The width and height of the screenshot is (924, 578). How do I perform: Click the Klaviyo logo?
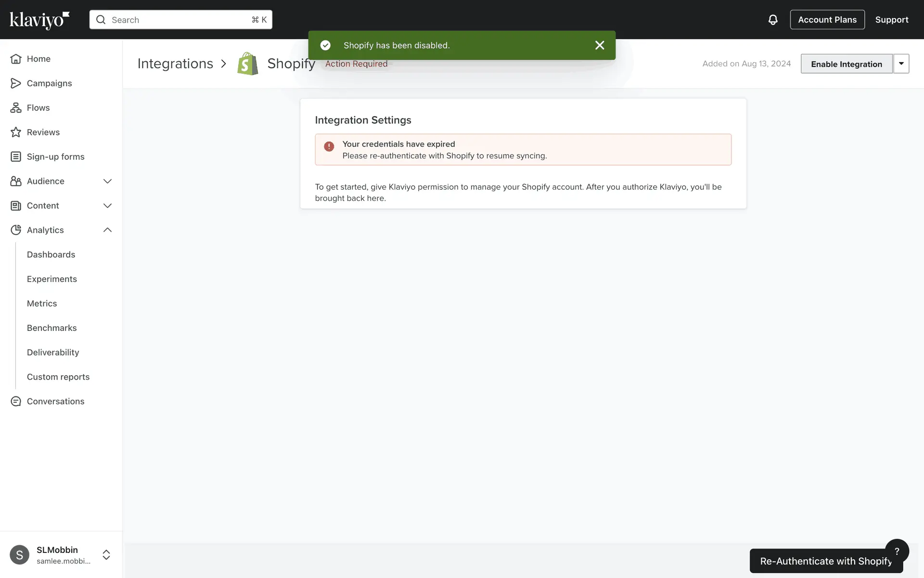[39, 20]
